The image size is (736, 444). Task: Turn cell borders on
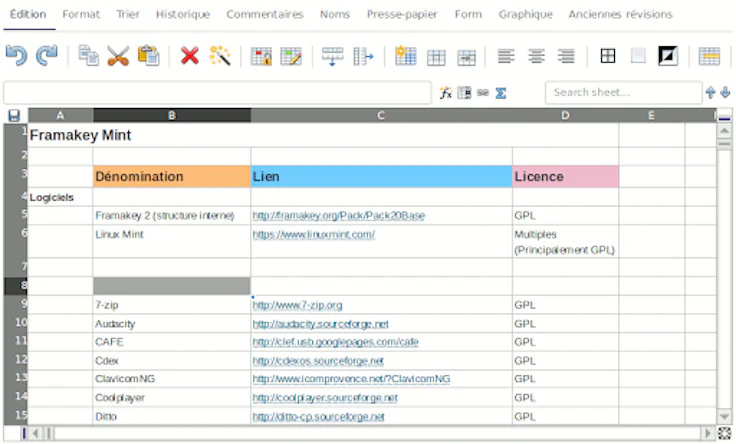pyautogui.click(x=608, y=56)
